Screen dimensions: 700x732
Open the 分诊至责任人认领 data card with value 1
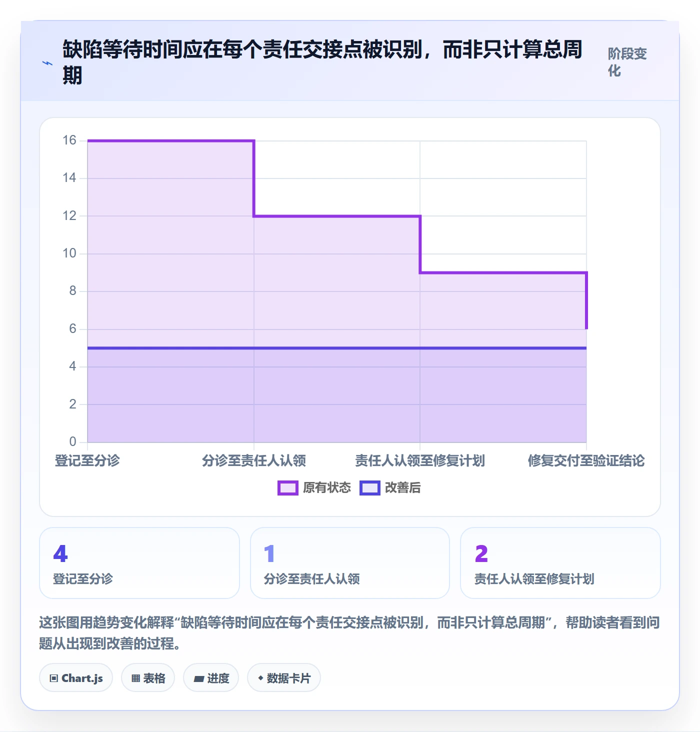[350, 563]
